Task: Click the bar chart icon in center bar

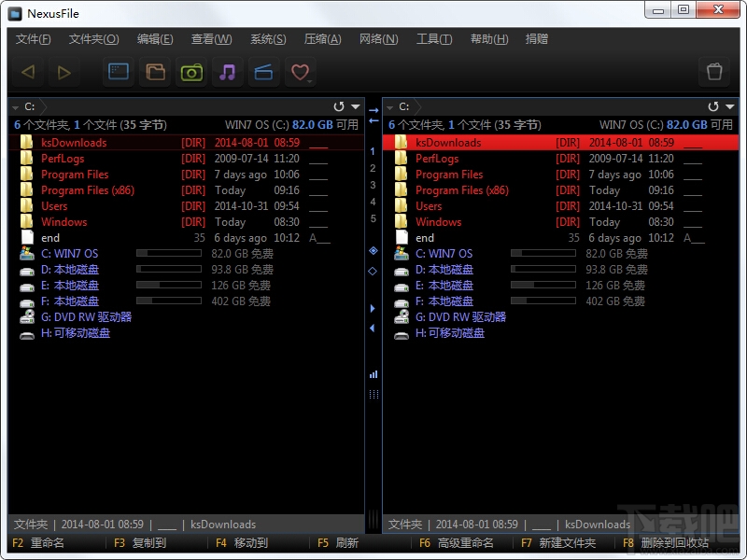Action: tap(373, 375)
